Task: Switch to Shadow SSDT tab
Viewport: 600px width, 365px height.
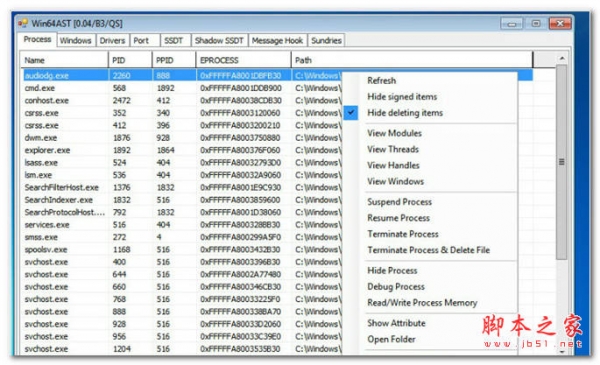Action: tap(219, 41)
